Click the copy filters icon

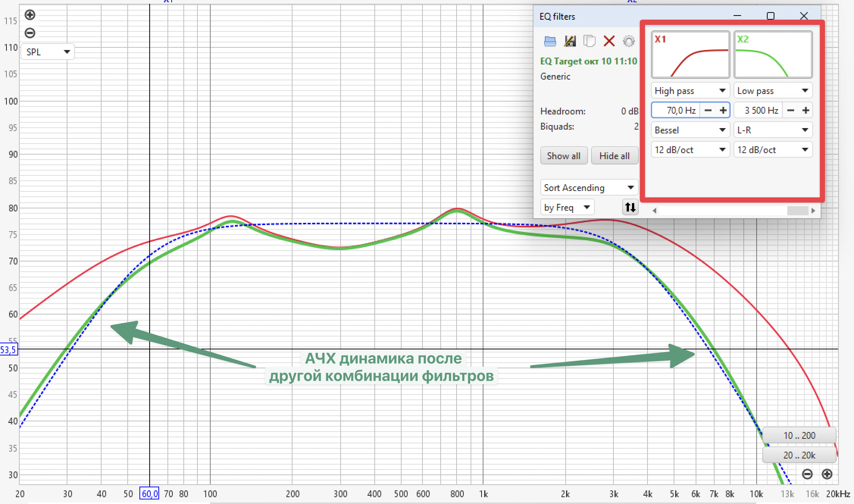[589, 41]
